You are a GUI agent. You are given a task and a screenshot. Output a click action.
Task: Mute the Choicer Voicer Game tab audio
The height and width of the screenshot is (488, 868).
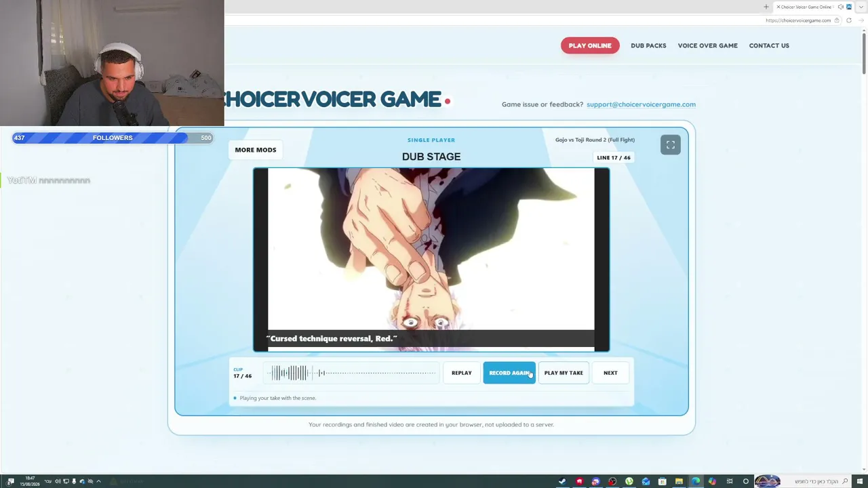pyautogui.click(x=840, y=7)
